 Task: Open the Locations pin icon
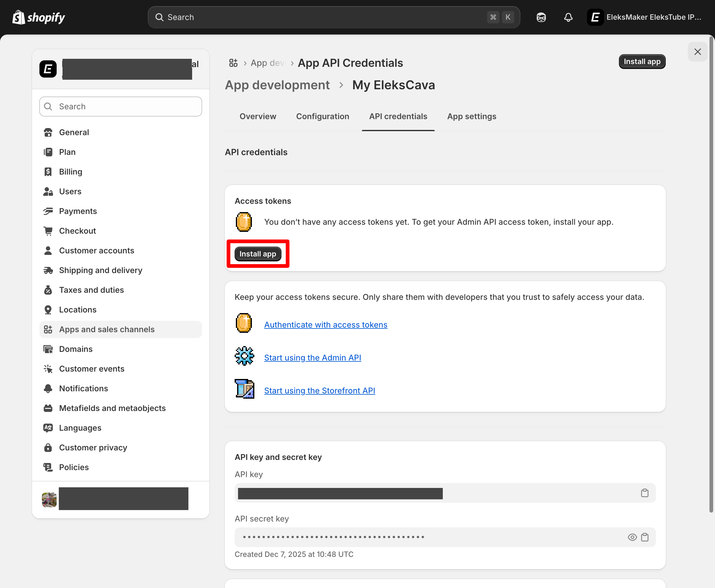(48, 309)
